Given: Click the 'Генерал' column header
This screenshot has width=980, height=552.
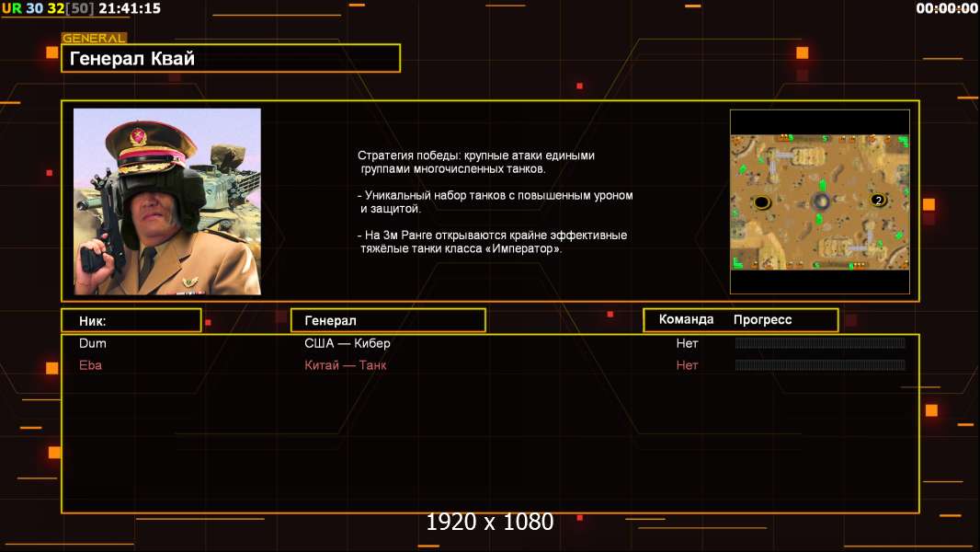Looking at the screenshot, I should [x=388, y=320].
